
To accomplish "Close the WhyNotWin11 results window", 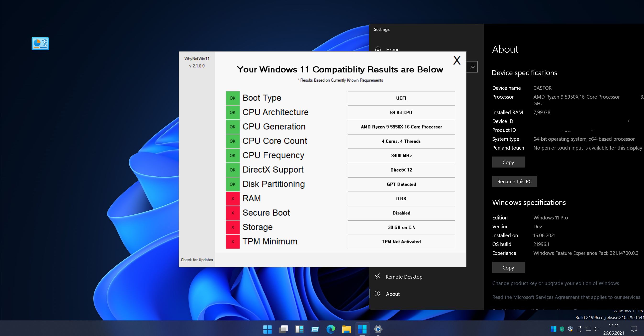I will click(x=456, y=61).
